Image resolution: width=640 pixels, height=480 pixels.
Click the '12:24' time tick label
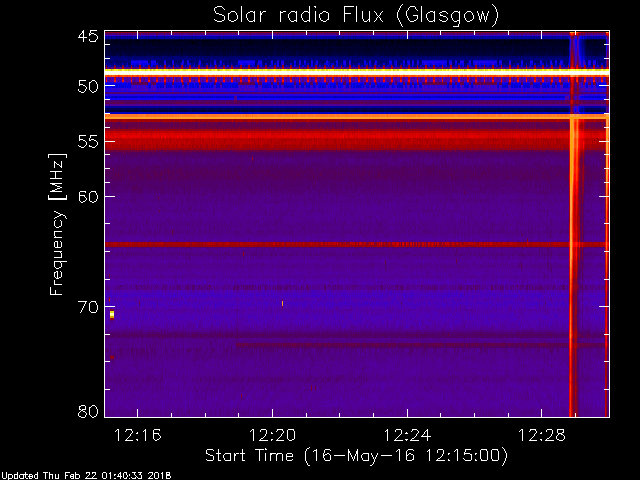(x=407, y=435)
